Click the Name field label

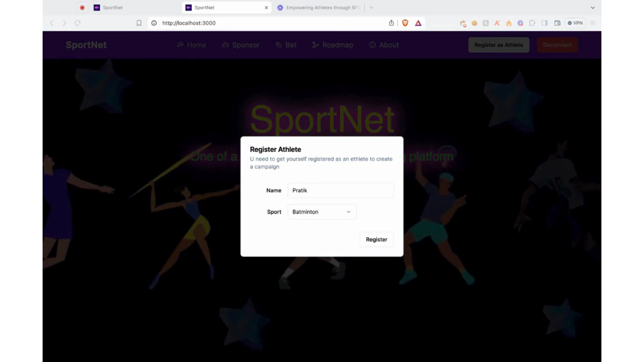(x=274, y=190)
